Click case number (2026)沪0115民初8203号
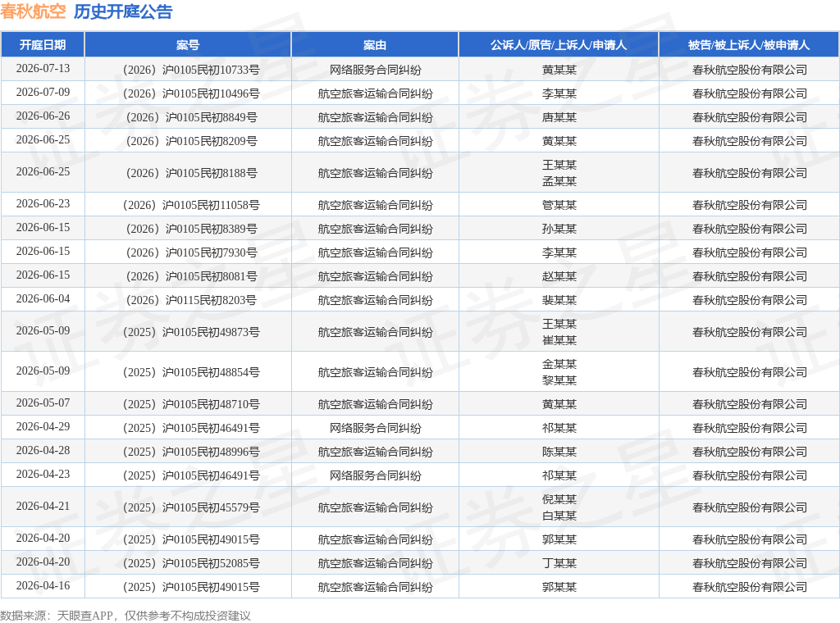840x623 pixels. [x=191, y=300]
